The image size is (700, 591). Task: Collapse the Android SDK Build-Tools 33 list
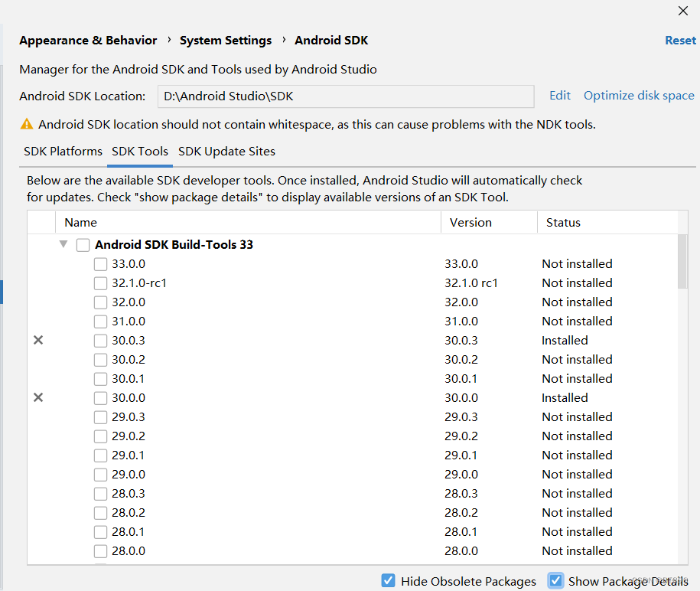pyautogui.click(x=63, y=244)
